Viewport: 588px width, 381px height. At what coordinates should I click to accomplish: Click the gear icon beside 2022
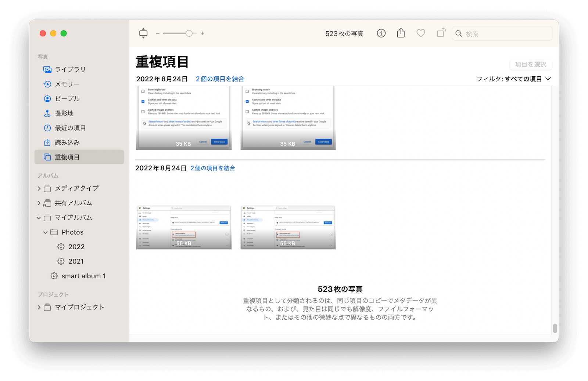point(61,247)
